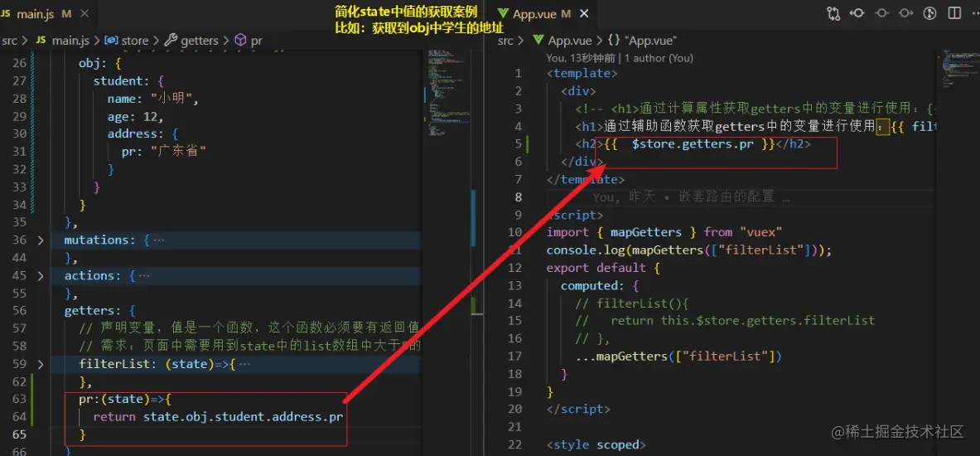Click Vue icon in App.vue breadcrumb
The image size is (980, 456).
coord(538,41)
